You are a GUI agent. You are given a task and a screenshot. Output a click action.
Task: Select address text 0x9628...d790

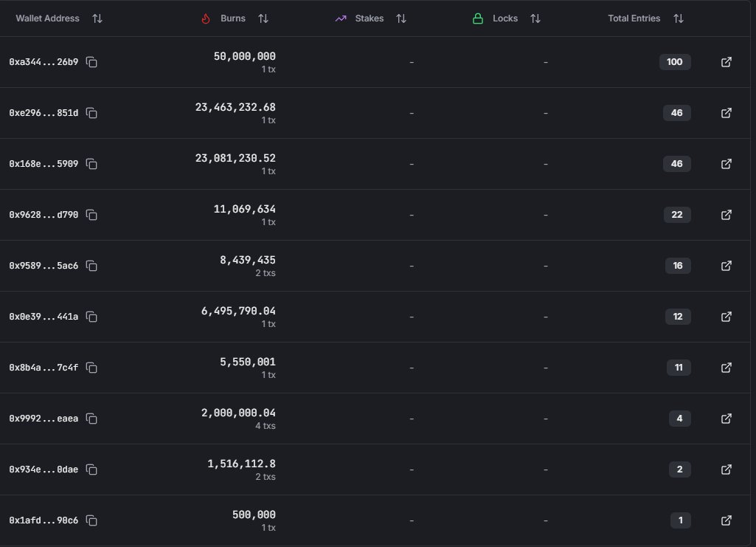[x=44, y=215]
